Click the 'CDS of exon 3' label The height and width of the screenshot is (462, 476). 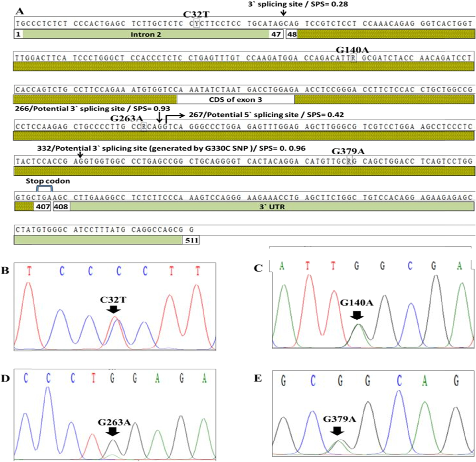(235, 99)
